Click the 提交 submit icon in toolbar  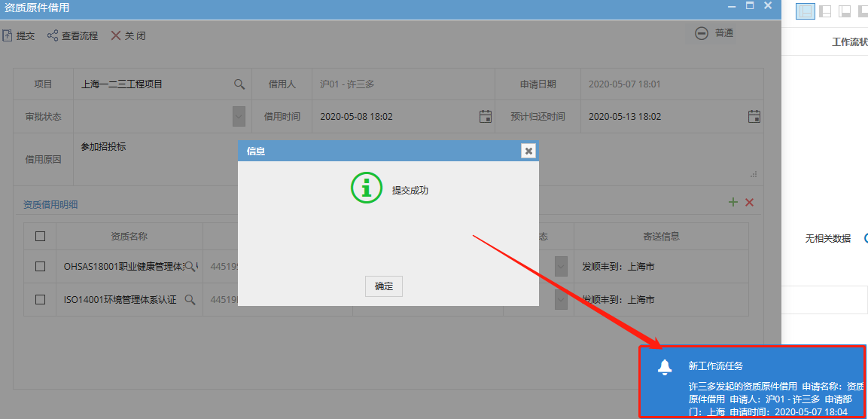pyautogui.click(x=8, y=35)
